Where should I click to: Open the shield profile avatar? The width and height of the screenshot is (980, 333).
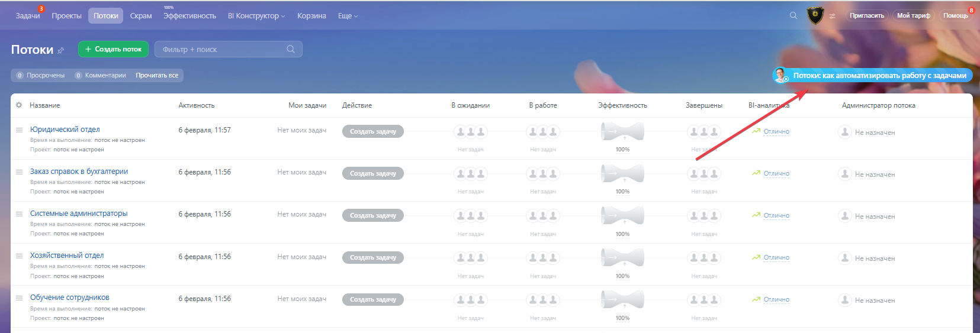click(815, 15)
